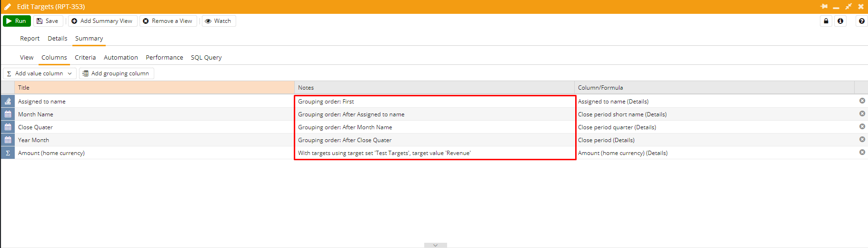Click 'Grouping order: After Month Name' note
This screenshot has width=868, height=248.
pyautogui.click(x=434, y=127)
